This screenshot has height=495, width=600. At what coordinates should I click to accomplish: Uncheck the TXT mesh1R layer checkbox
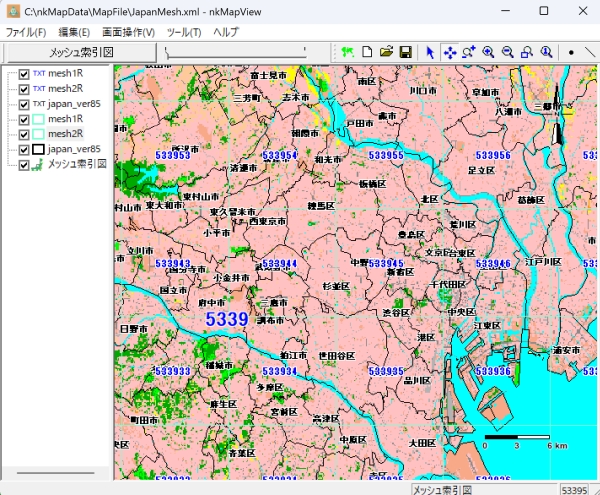coord(24,74)
